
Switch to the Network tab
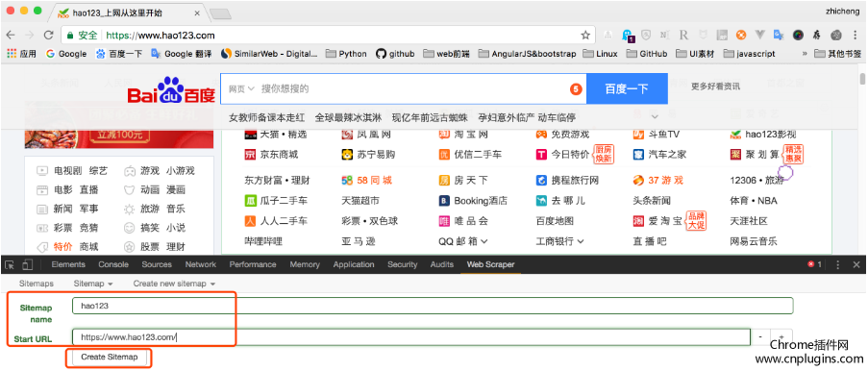pos(200,264)
